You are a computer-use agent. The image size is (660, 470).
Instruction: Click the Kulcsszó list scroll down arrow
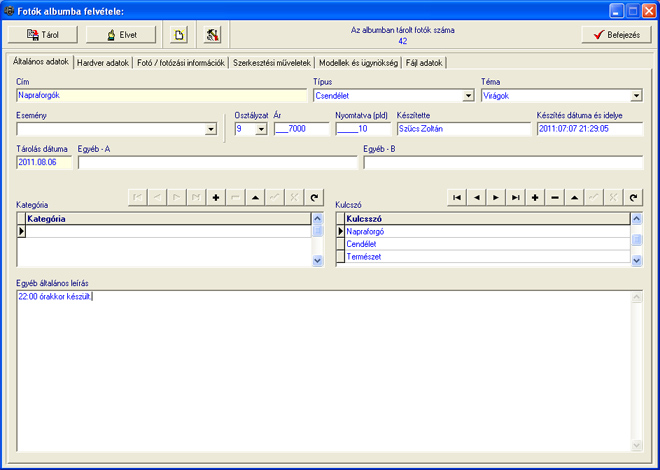(x=636, y=261)
